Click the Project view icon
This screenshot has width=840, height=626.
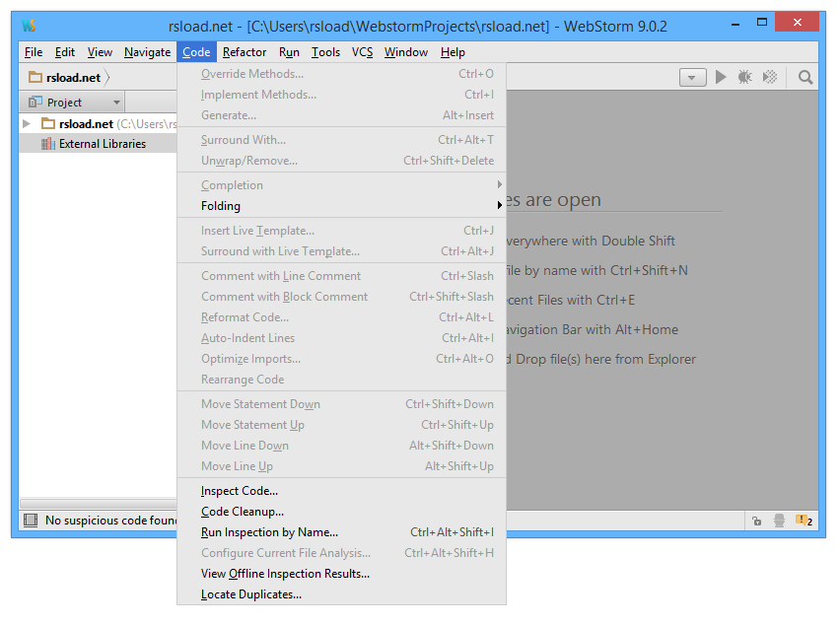pyautogui.click(x=35, y=102)
